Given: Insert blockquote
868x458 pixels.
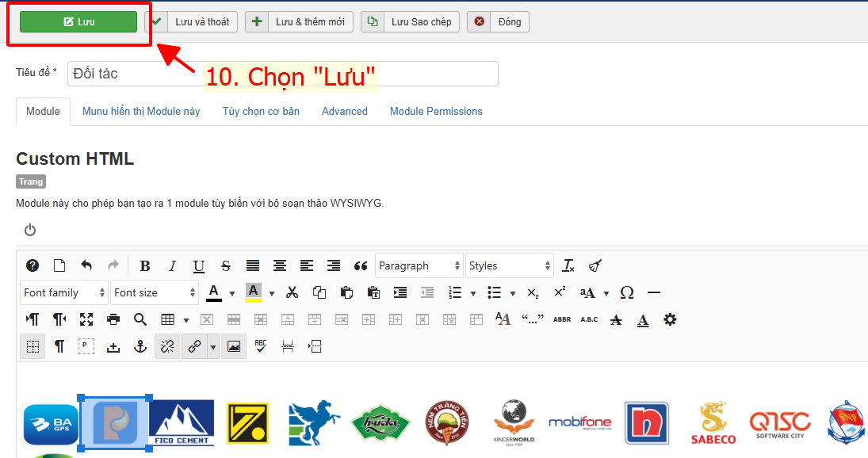Looking at the screenshot, I should pyautogui.click(x=361, y=266).
